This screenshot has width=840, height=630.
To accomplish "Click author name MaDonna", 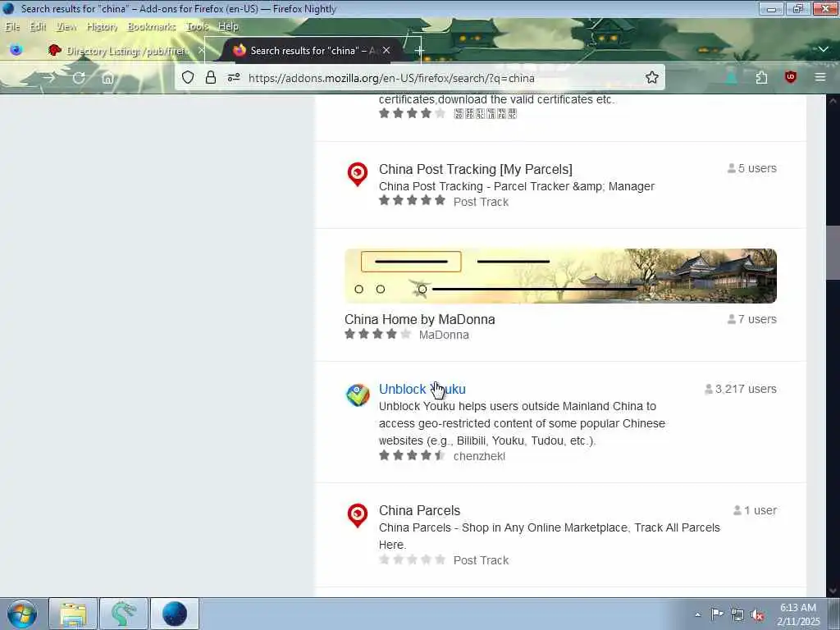I will [444, 335].
